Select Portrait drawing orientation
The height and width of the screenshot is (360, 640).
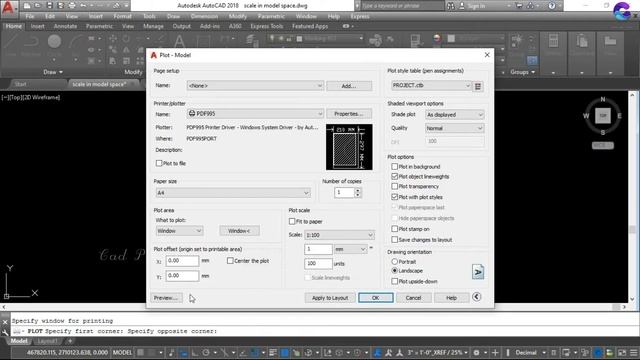[394, 261]
